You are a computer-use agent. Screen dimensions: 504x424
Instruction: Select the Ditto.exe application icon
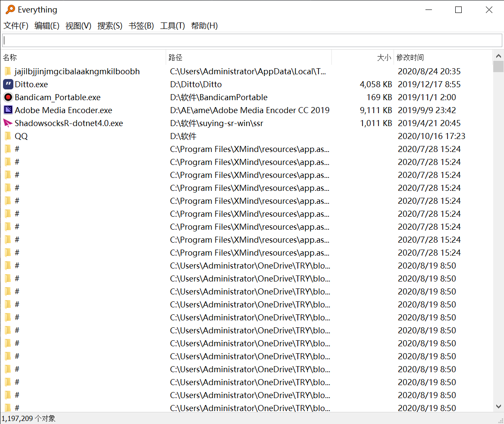(8, 84)
